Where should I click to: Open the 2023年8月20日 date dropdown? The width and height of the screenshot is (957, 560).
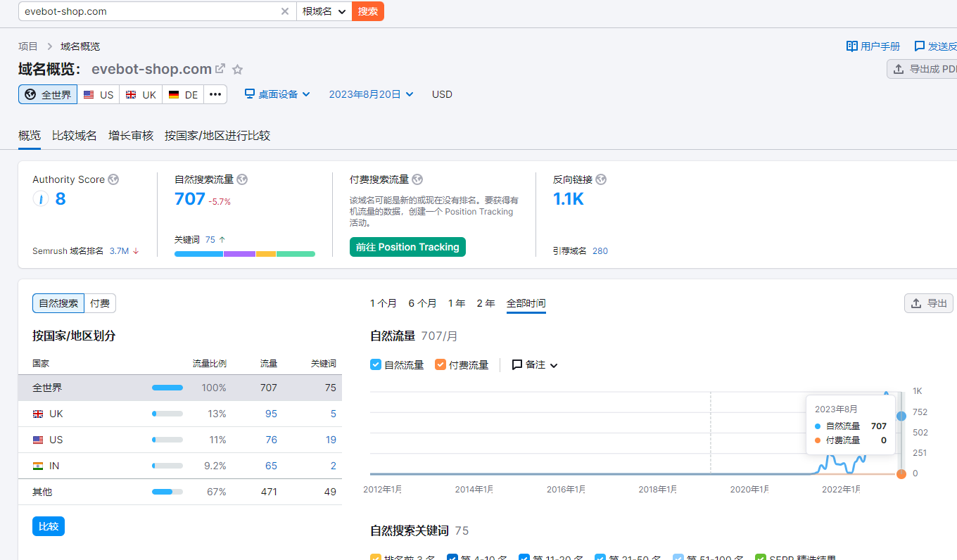tap(371, 94)
